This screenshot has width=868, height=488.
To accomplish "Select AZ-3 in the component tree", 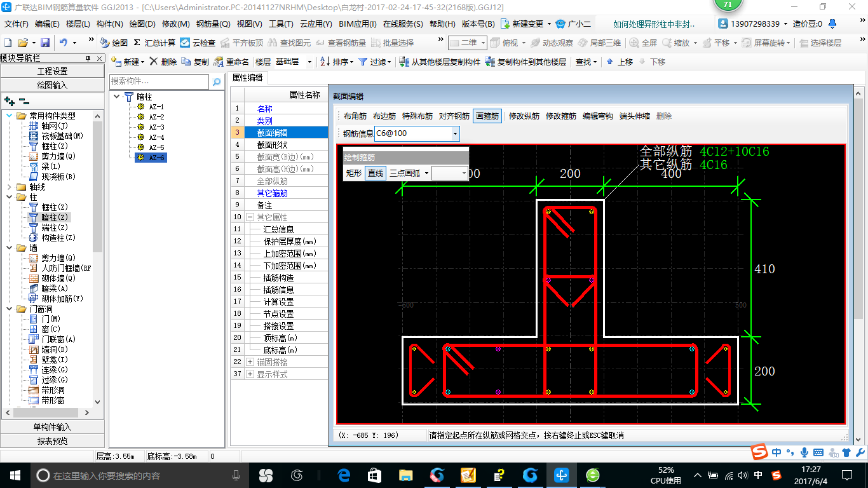I will (x=156, y=127).
